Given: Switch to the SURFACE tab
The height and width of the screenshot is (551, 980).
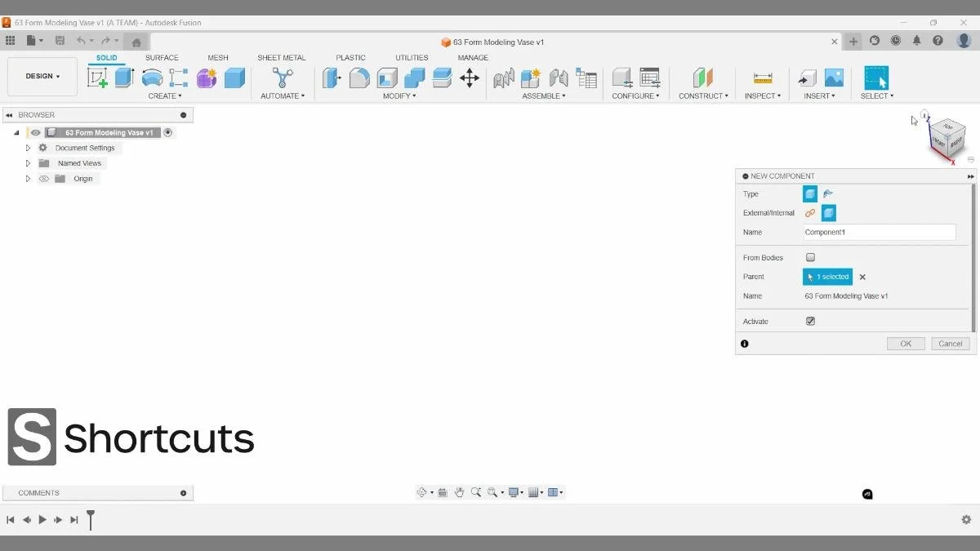Looking at the screenshot, I should (x=162, y=58).
